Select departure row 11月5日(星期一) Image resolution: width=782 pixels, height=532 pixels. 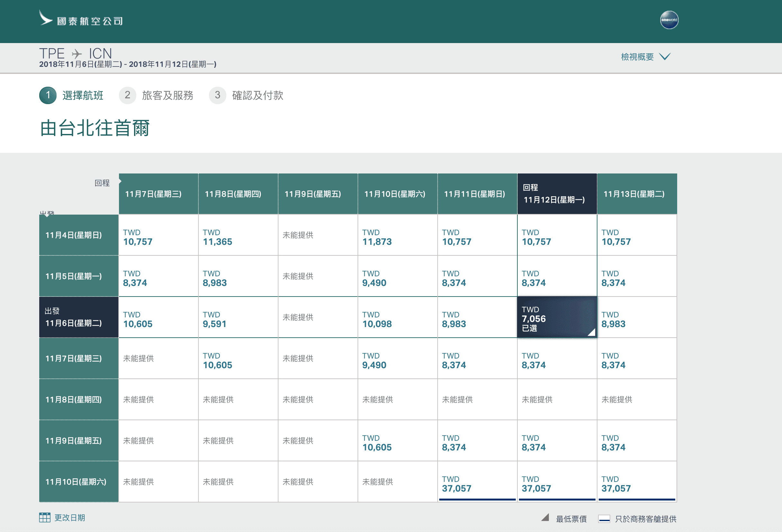tap(79, 276)
